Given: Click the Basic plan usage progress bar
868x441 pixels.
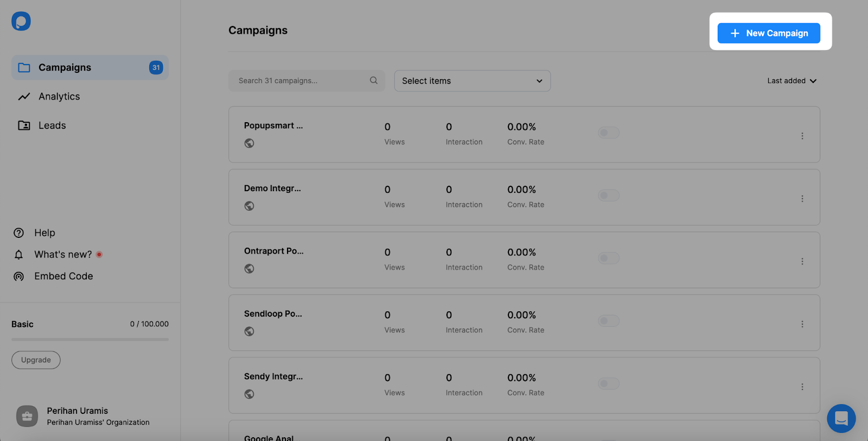Looking at the screenshot, I should coord(90,339).
